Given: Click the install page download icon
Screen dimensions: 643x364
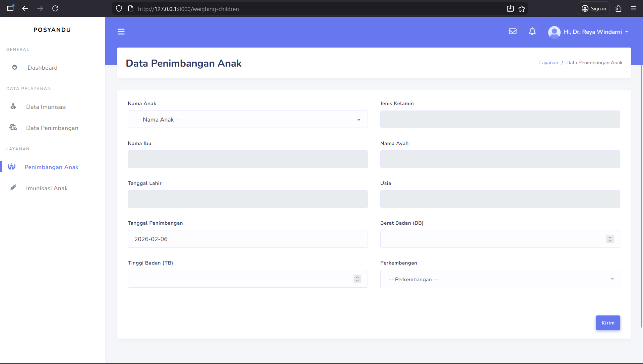Looking at the screenshot, I should pos(510,9).
